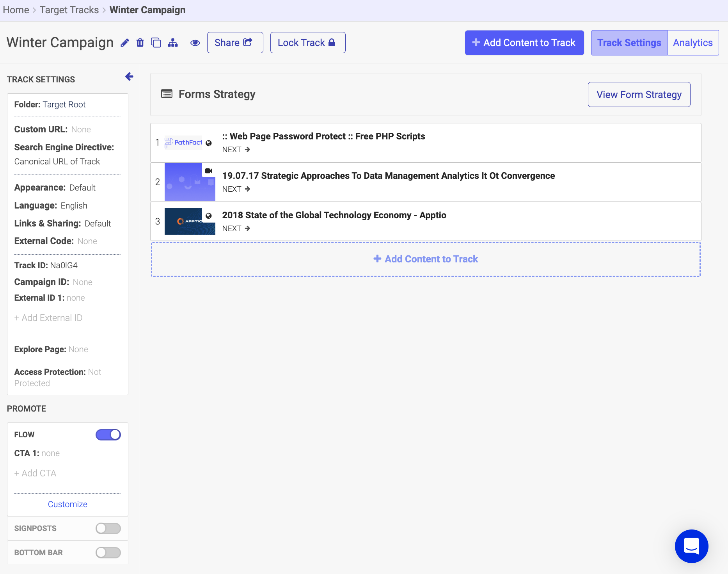Click NEXT arrow under Web Page Password Protect
The height and width of the screenshot is (574, 728).
coord(236,150)
